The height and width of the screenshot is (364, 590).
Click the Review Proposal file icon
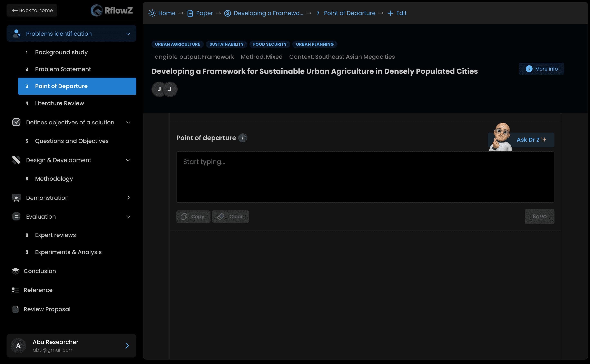[16, 309]
